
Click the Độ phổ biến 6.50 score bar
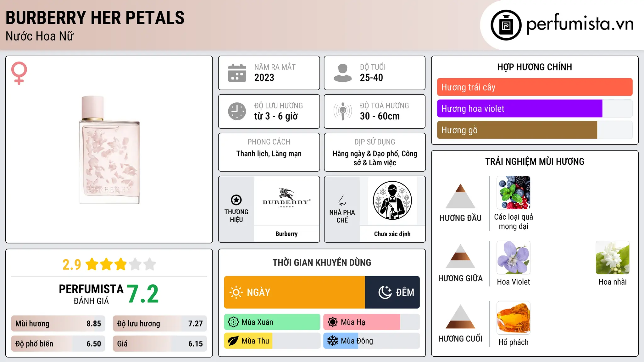click(58, 344)
